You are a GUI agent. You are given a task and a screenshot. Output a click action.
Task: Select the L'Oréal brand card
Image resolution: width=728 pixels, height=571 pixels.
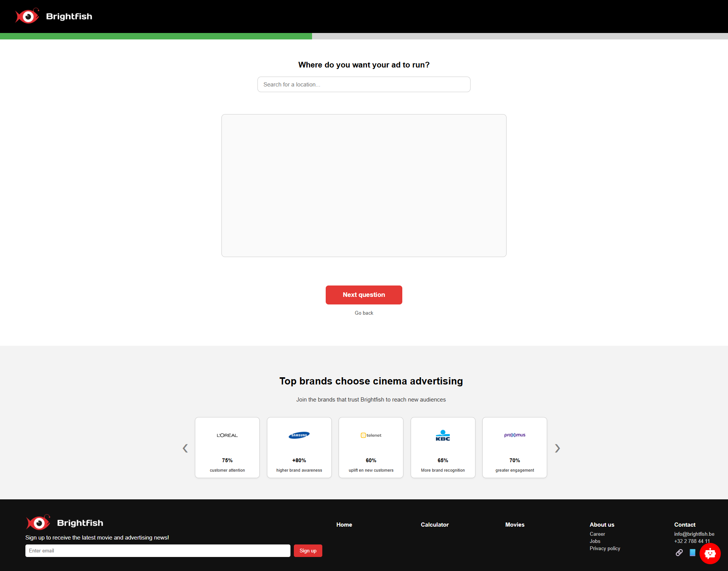pos(227,447)
